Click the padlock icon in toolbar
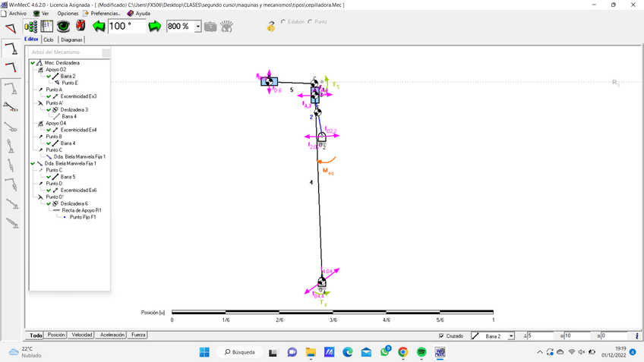 point(271,27)
